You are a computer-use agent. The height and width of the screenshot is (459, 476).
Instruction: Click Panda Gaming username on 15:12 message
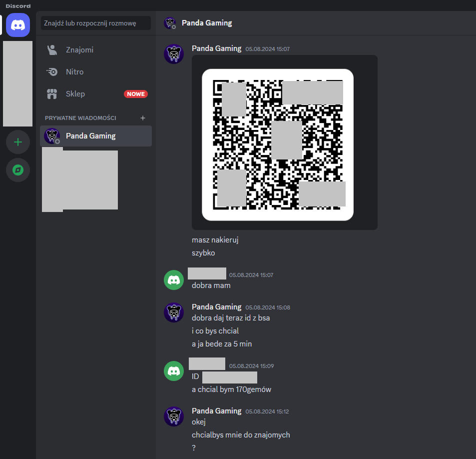[216, 411]
